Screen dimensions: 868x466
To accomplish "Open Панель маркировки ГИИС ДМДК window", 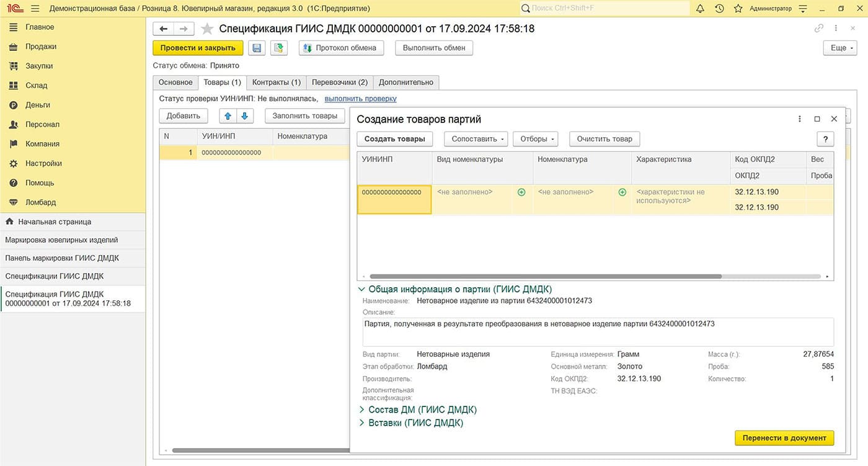I will (x=73, y=258).
